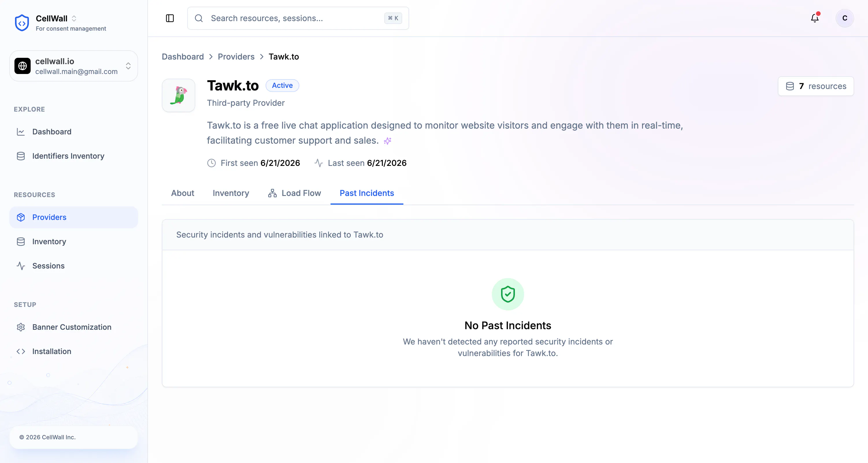Switch to the About tab
The width and height of the screenshot is (868, 463).
[x=183, y=193]
